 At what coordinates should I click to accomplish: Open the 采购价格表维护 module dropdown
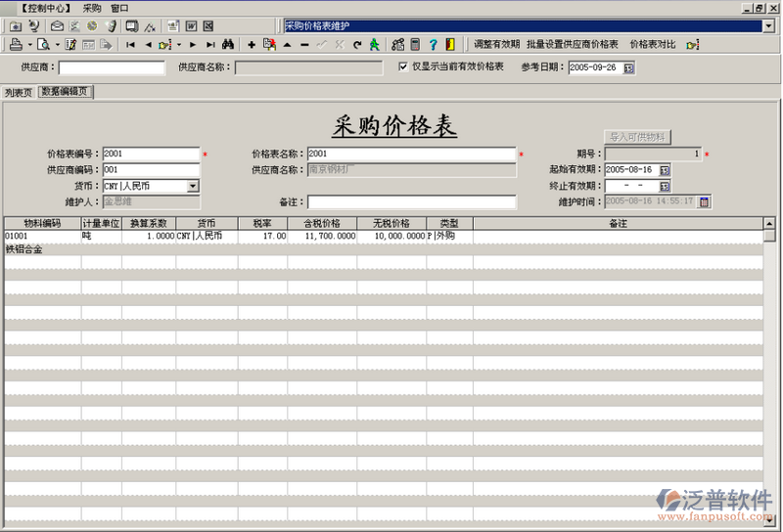point(768,26)
